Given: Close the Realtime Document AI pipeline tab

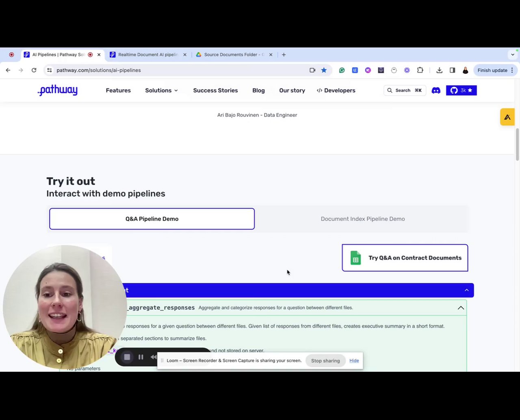Looking at the screenshot, I should point(185,55).
